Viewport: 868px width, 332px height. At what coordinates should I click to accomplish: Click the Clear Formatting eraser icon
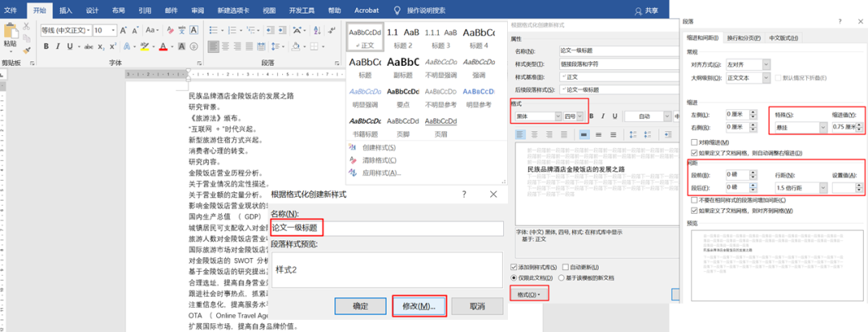[172, 31]
